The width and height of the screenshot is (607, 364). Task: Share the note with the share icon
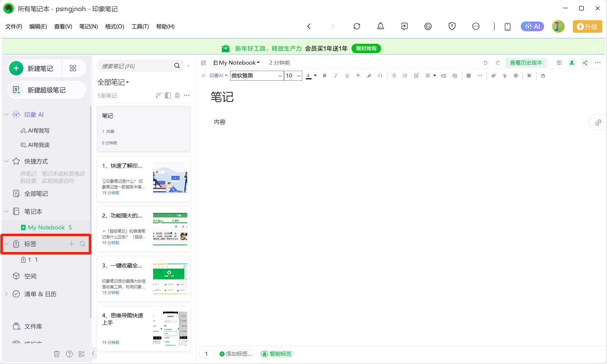point(585,63)
